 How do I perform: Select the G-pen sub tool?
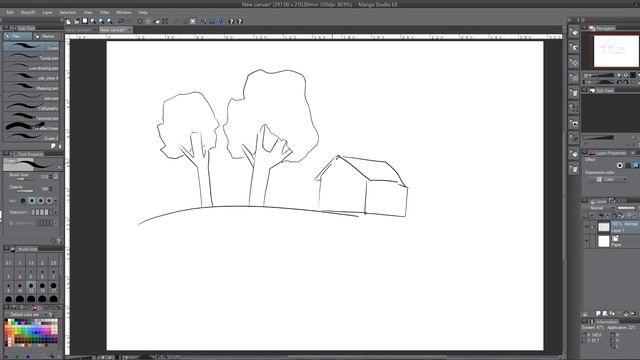pyautogui.click(x=32, y=47)
